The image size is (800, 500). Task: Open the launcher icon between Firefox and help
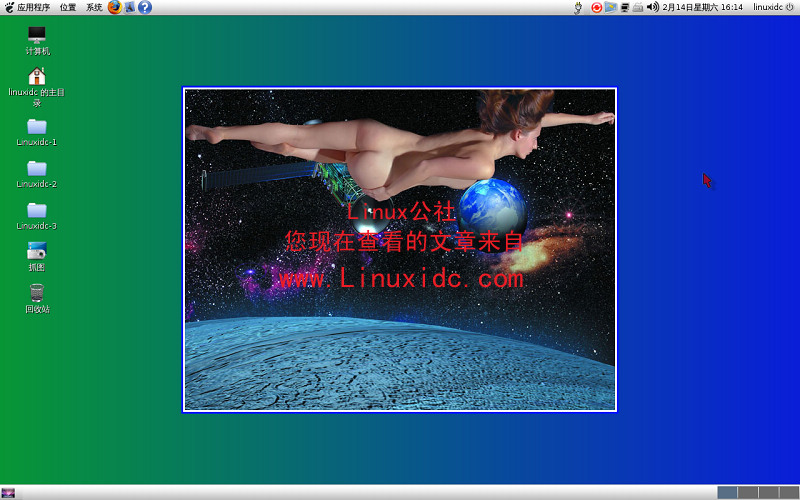(130, 7)
